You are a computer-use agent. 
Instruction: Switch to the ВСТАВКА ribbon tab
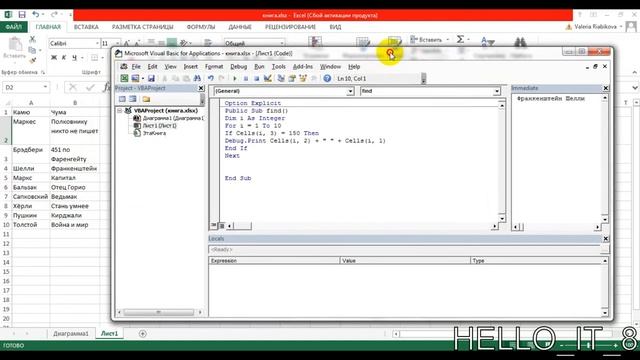pyautogui.click(x=86, y=27)
